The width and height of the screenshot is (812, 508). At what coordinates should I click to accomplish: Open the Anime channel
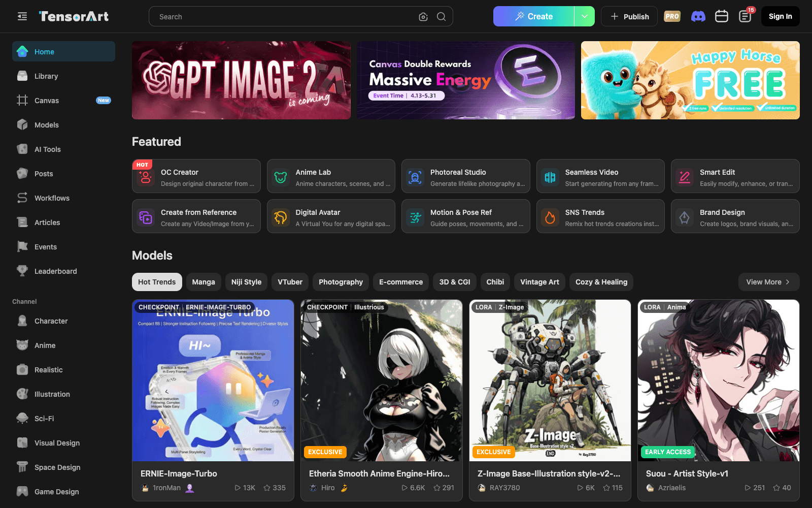click(63, 345)
